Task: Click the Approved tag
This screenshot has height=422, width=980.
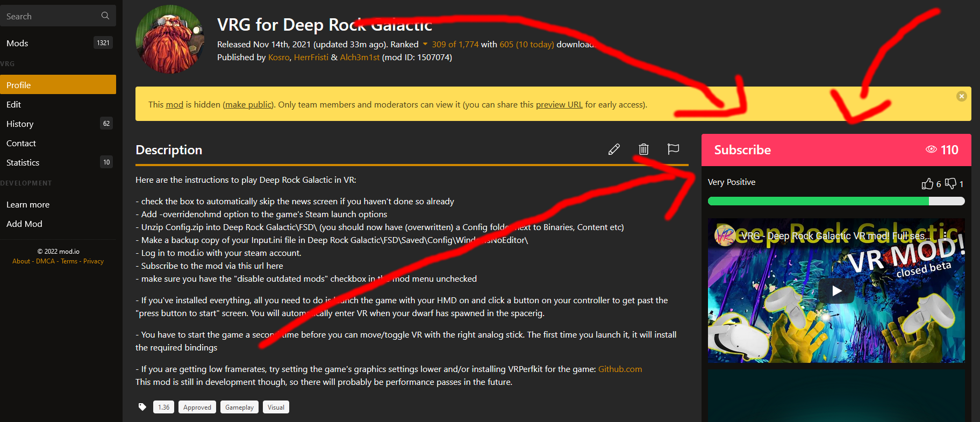Action: pos(197,407)
